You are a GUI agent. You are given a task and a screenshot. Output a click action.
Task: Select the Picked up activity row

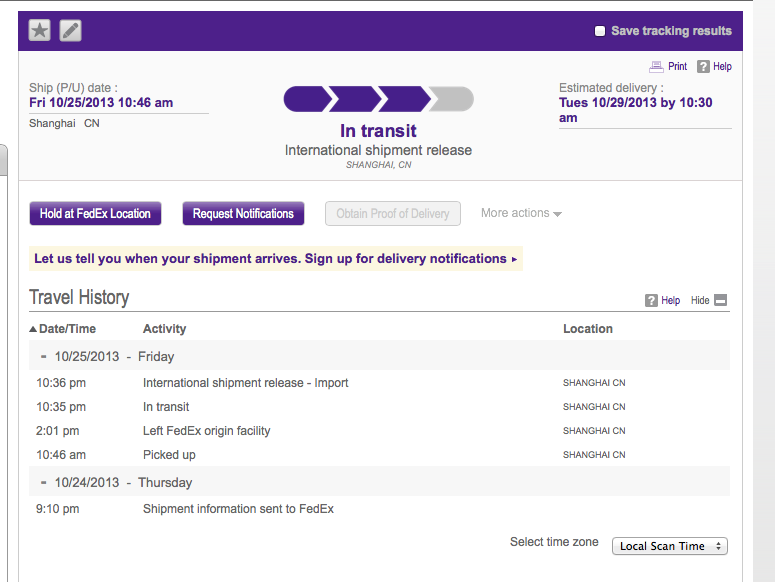[x=380, y=455]
